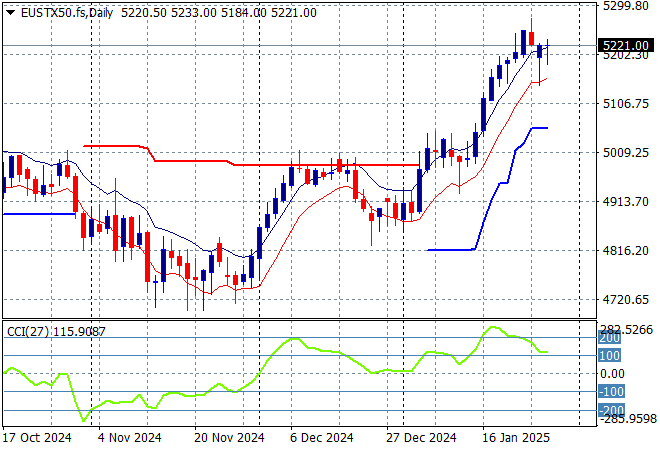660x450 pixels.
Task: Click the CCI 0.00 level label
Action: 612,373
